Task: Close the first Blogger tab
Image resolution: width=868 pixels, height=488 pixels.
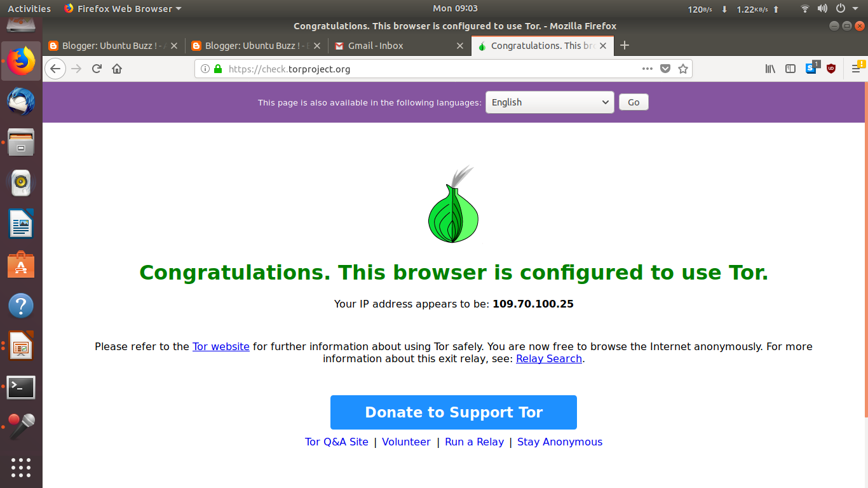Action: coord(175,46)
